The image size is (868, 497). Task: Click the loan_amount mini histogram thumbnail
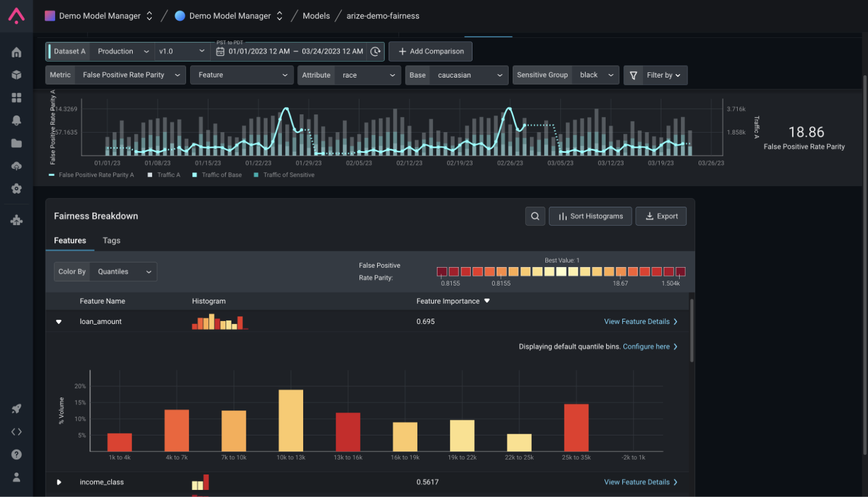(220, 322)
